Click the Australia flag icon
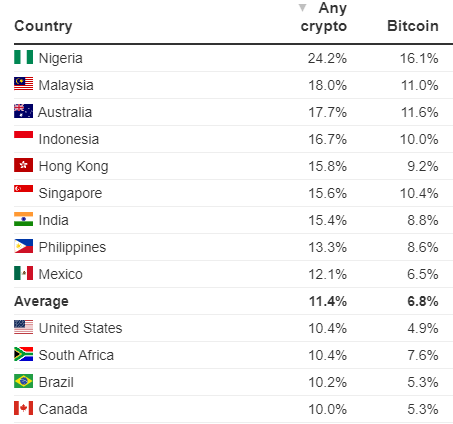The width and height of the screenshot is (453, 424). pos(23,111)
